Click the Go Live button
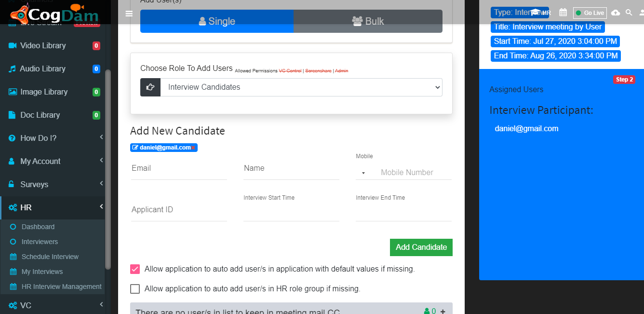Image resolution: width=644 pixels, height=314 pixels. coord(590,13)
